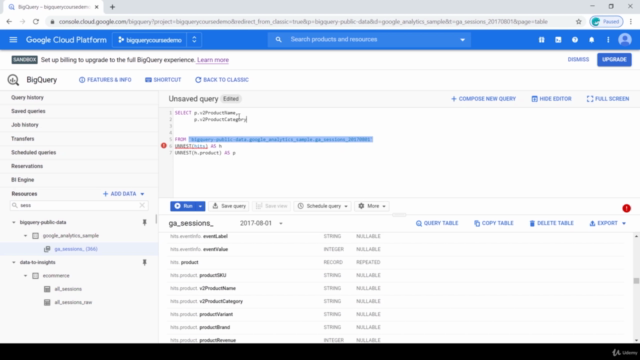
Task: Click Save query
Action: click(229, 206)
